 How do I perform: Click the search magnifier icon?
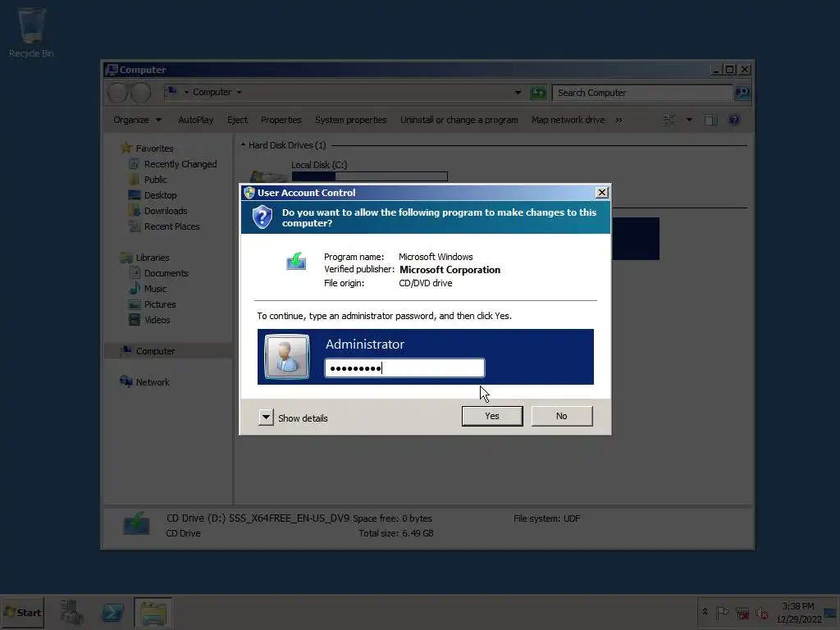click(742, 93)
